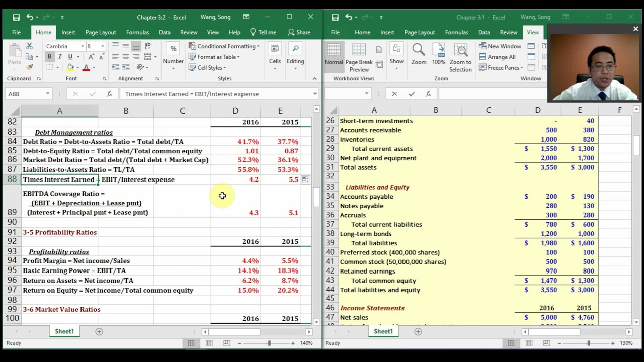This screenshot has width=644, height=362.
Task: Click Insert Function fx in Chapter 3:2
Action: tap(109, 94)
